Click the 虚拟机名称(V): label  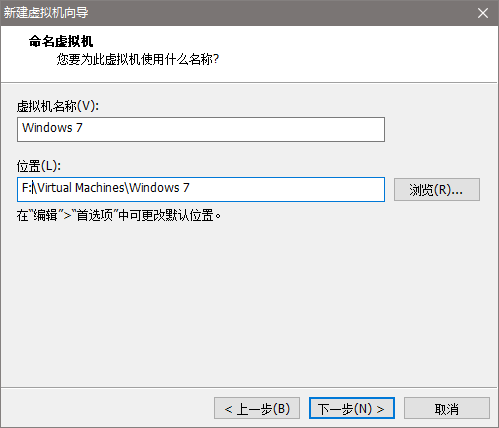(58, 106)
